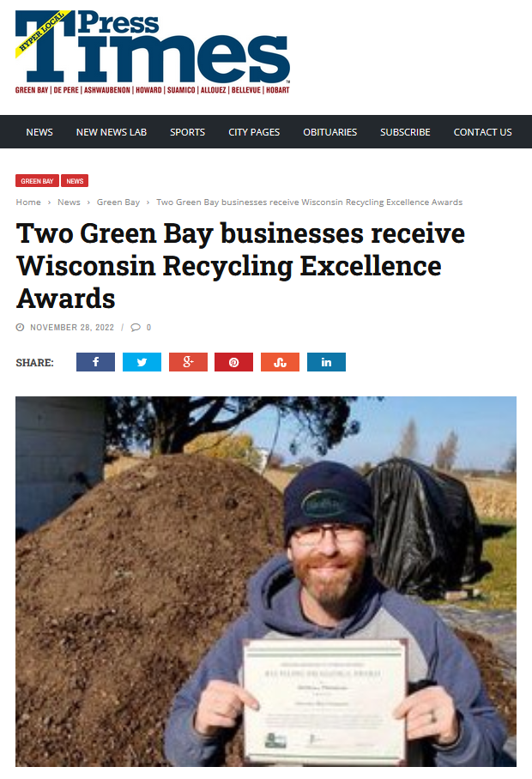The image size is (532, 779).
Task: Share article on Facebook
Action: pos(95,362)
